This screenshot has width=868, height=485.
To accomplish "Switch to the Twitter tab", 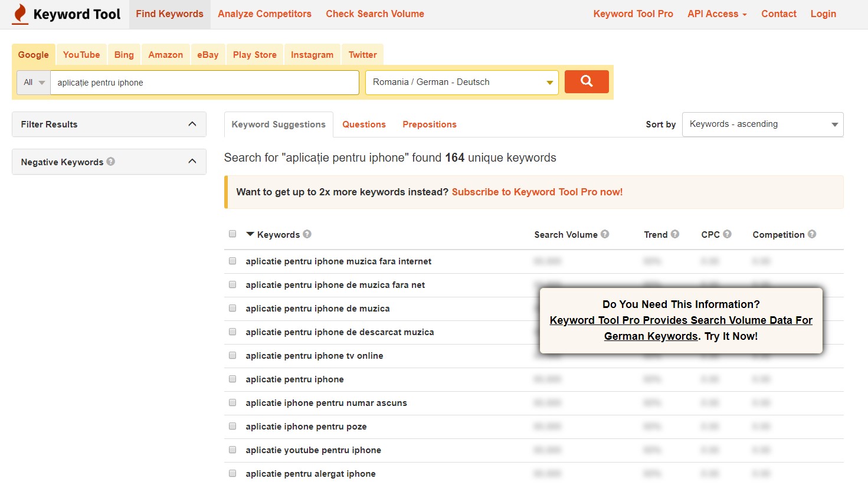I will click(x=363, y=55).
